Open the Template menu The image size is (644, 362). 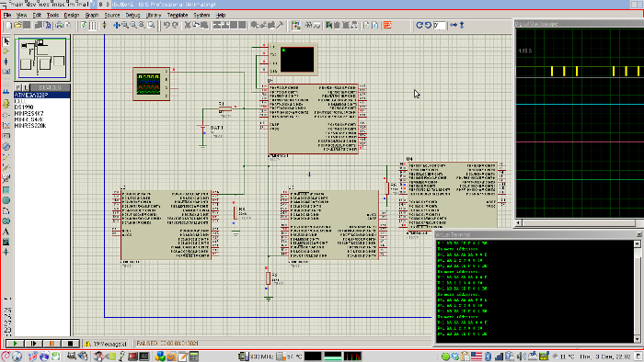[x=178, y=16]
